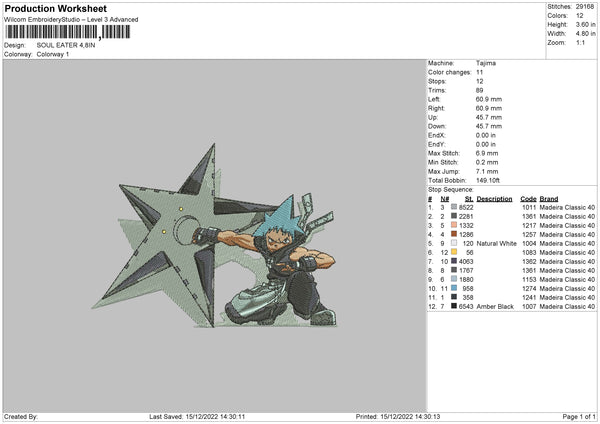Image resolution: width=600 pixels, height=424 pixels.
Task: Click the dark navy swatch beside stitch count 4063
Action: click(x=454, y=261)
